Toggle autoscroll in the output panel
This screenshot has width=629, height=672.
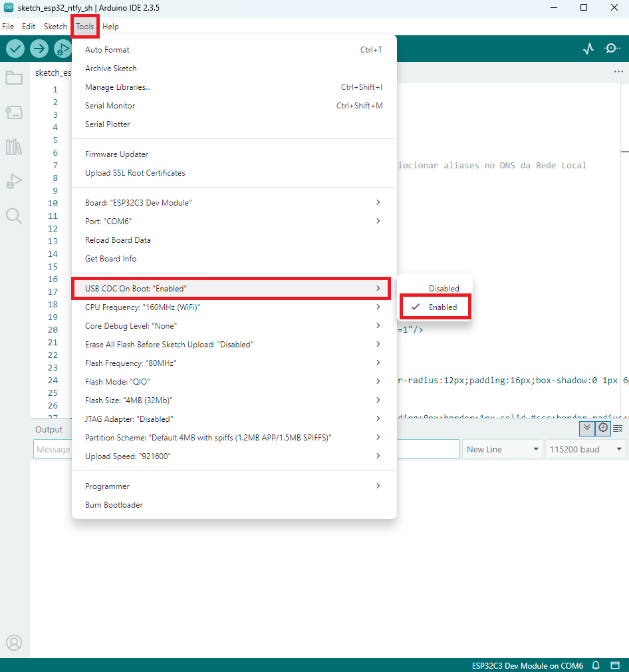click(x=586, y=428)
